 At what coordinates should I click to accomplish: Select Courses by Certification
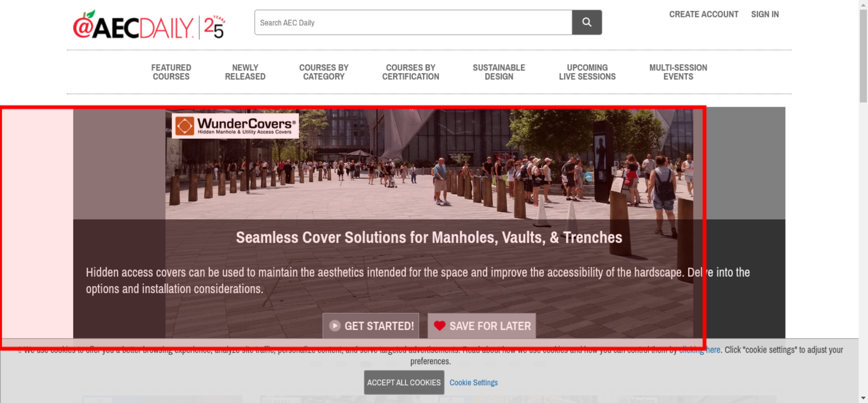411,72
